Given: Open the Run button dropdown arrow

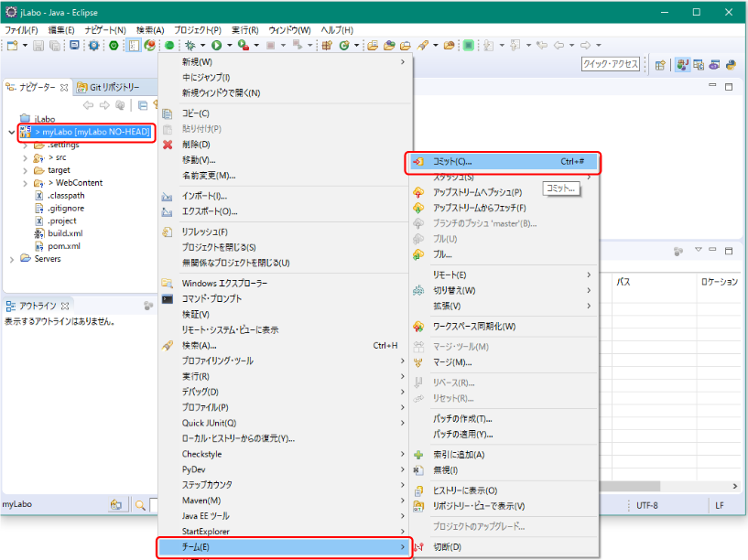Looking at the screenshot, I should [229, 45].
